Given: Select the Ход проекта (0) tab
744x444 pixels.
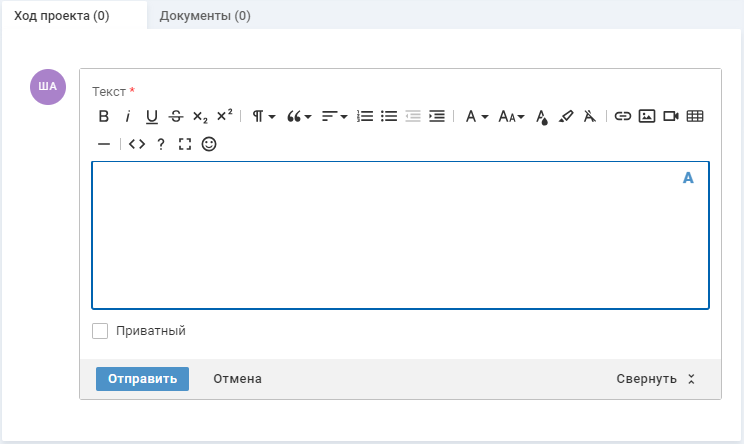Looking at the screenshot, I should 62,16.
